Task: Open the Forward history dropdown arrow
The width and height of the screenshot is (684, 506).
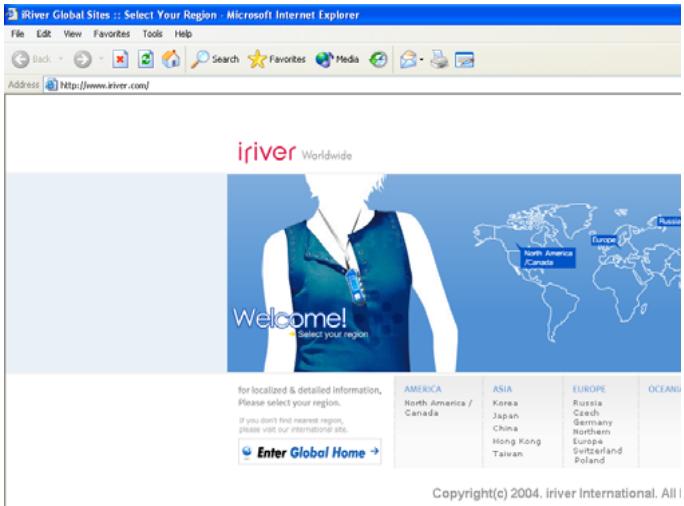Action: tap(101, 59)
